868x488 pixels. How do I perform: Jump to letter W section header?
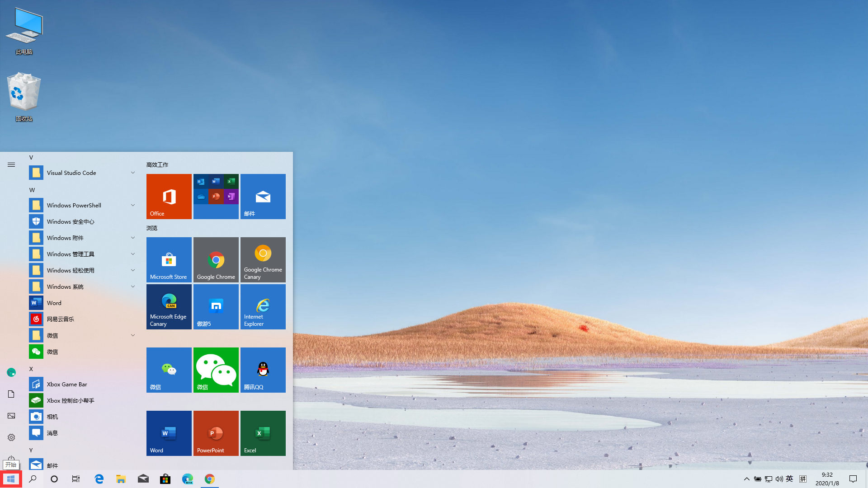pyautogui.click(x=32, y=190)
